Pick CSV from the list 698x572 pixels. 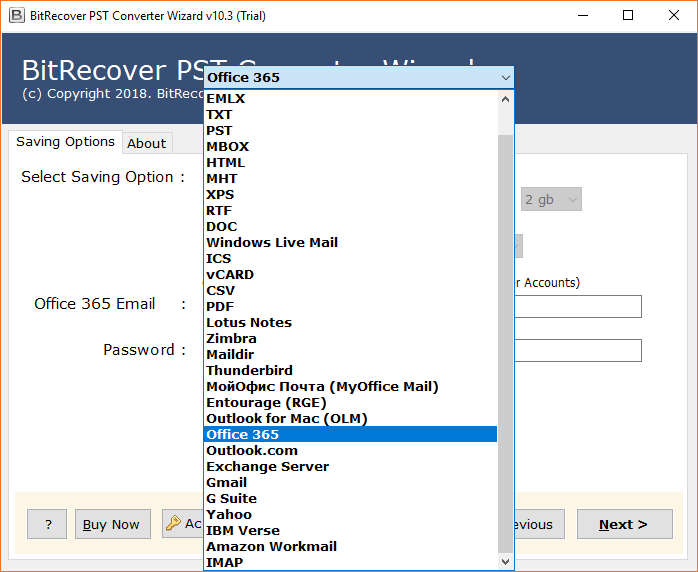tap(350, 291)
